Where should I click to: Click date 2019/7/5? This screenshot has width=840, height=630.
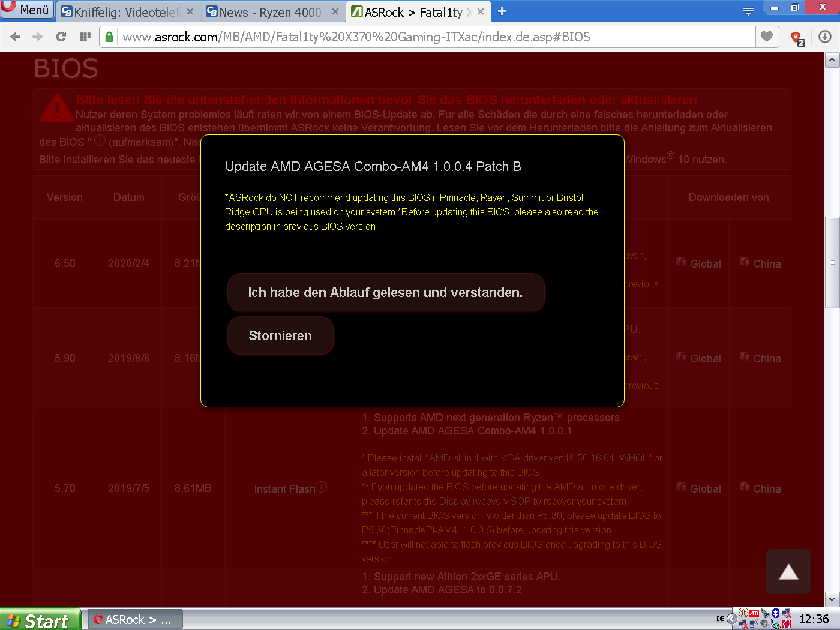[x=129, y=488]
